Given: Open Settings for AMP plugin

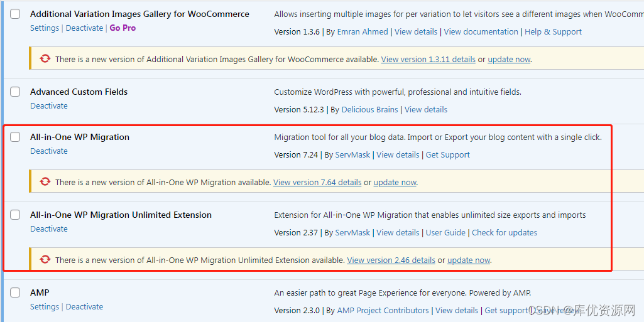Looking at the screenshot, I should (x=45, y=306).
